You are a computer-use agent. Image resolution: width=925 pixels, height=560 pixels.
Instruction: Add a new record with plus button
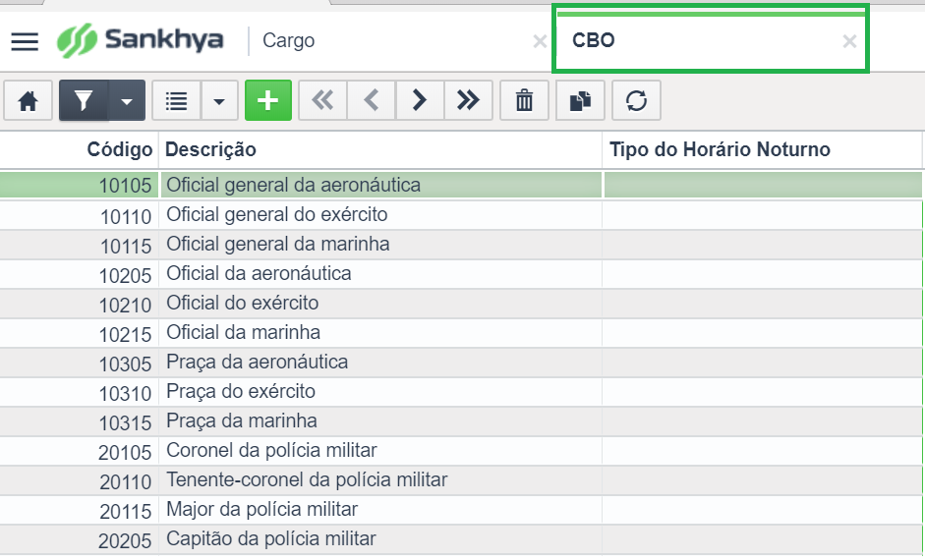click(x=267, y=100)
